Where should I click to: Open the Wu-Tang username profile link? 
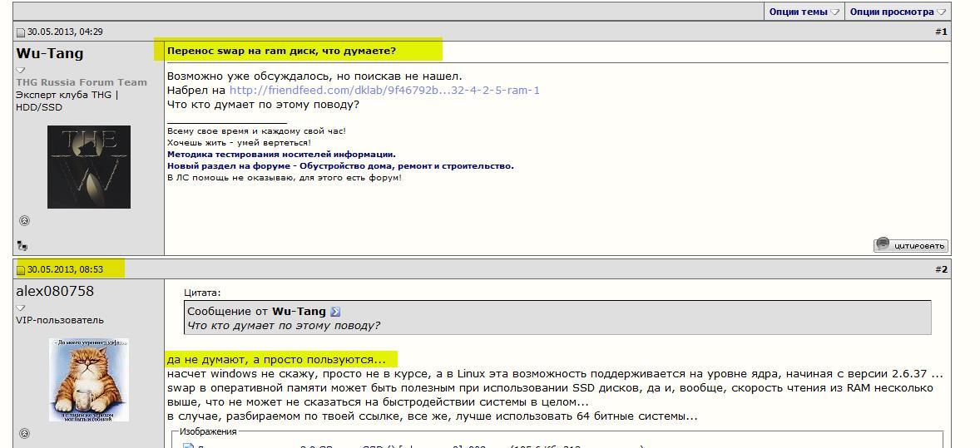50,53
